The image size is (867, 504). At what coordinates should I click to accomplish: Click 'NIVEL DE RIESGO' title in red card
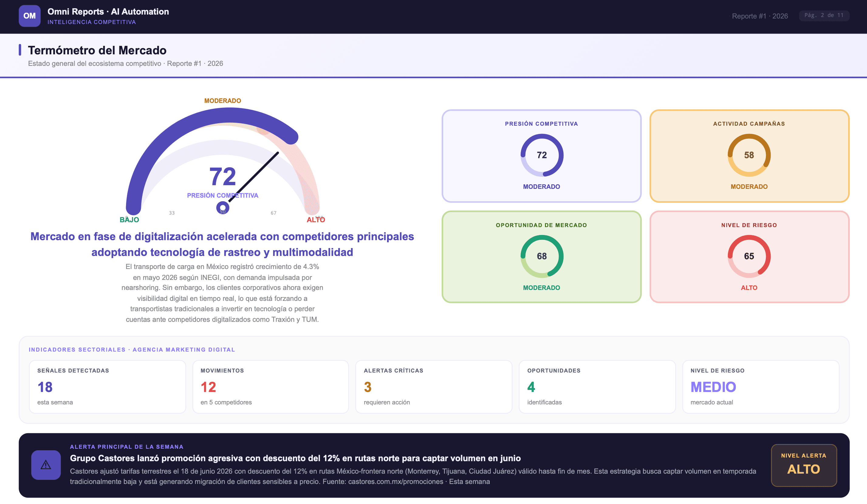pyautogui.click(x=749, y=225)
